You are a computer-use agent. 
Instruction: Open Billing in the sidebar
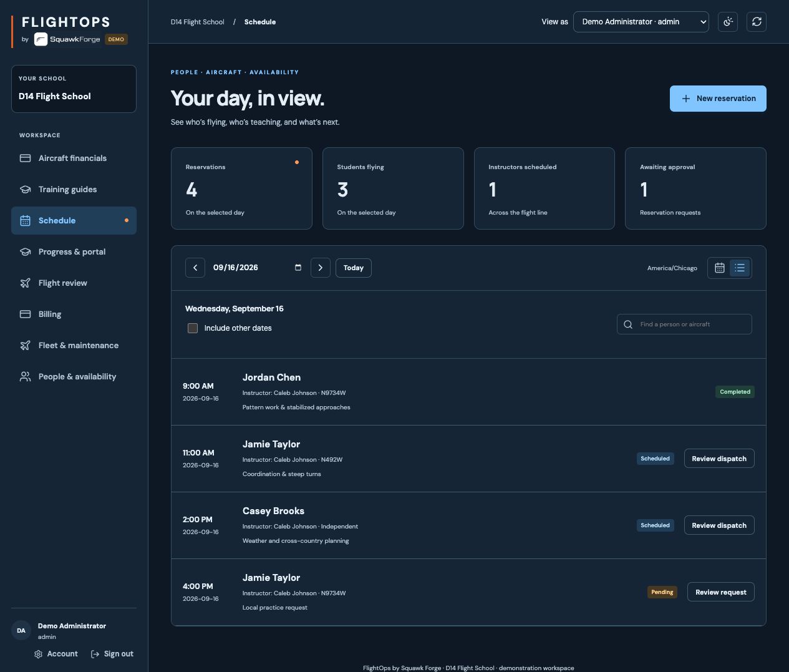74,314
